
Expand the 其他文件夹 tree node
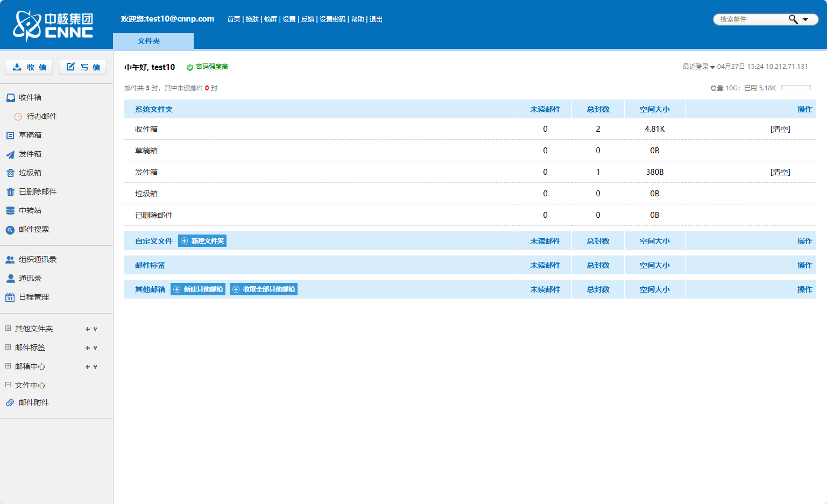coord(8,329)
